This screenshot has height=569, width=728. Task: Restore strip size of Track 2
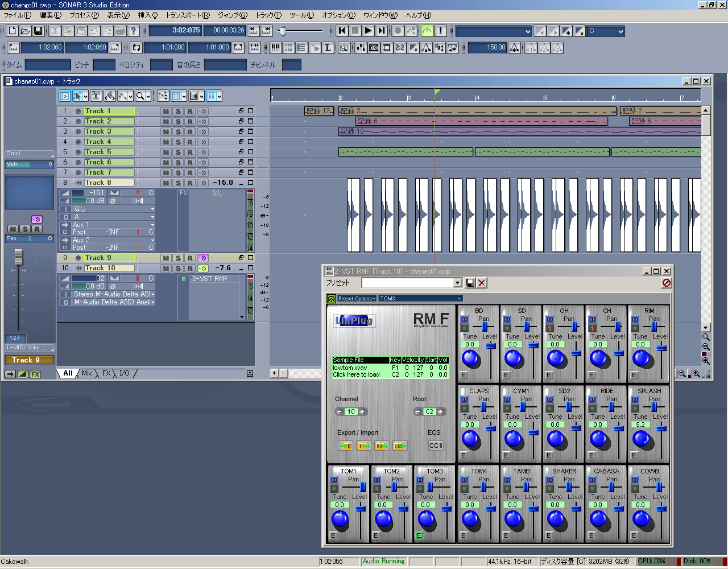pos(241,121)
